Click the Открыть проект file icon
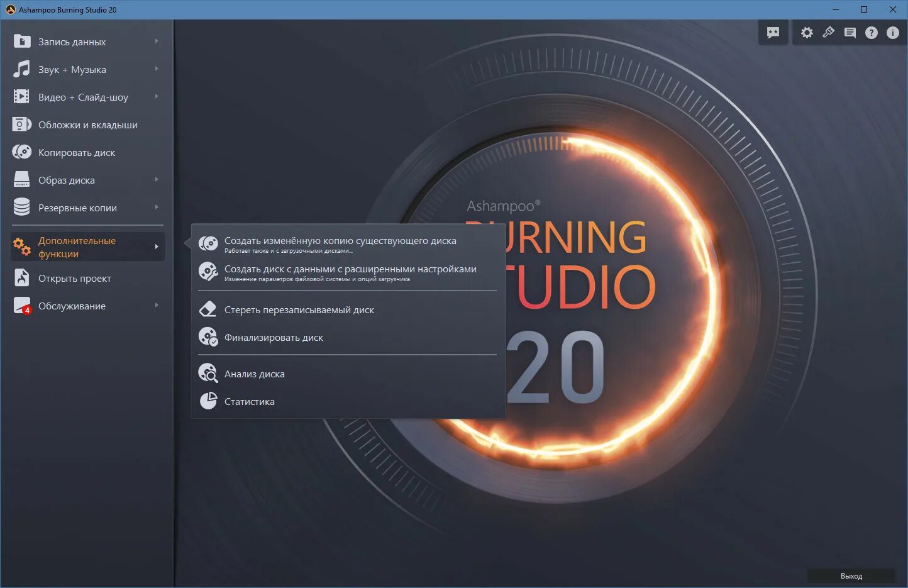Image resolution: width=908 pixels, height=588 pixels. coord(22,278)
